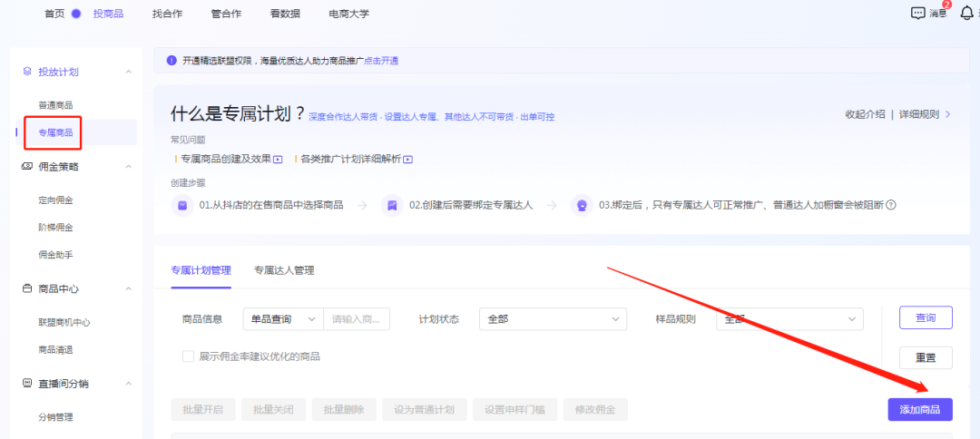Image resolution: width=980 pixels, height=439 pixels.
Task: Click the 批量关闭 button
Action: point(274,410)
